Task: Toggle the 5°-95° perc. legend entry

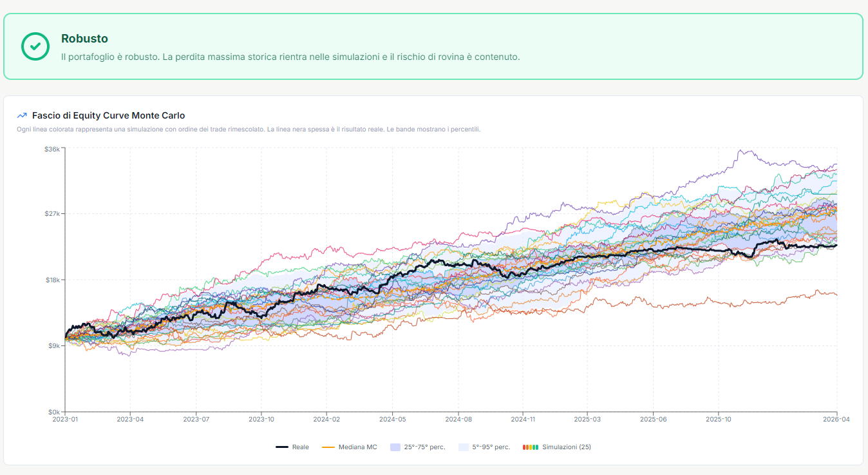Action: [x=484, y=447]
